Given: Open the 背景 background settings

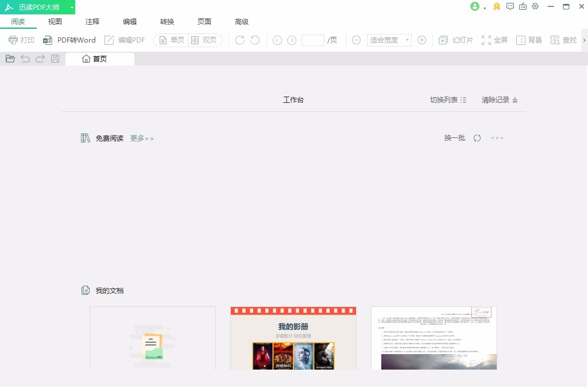Looking at the screenshot, I should pos(529,40).
